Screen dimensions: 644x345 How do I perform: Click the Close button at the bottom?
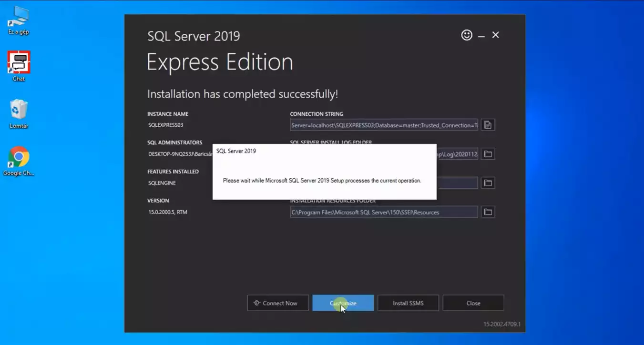[473, 303]
